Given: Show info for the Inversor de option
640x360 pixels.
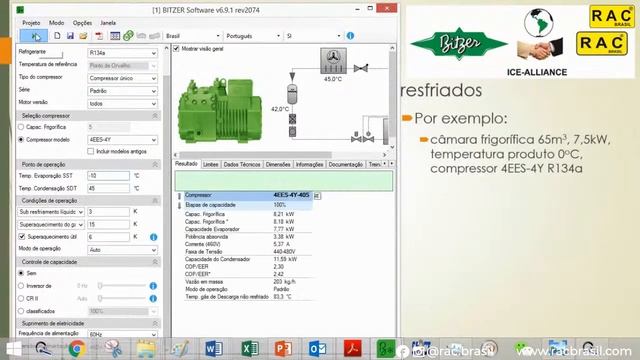Looking at the screenshot, I should pyautogui.click(x=153, y=286).
